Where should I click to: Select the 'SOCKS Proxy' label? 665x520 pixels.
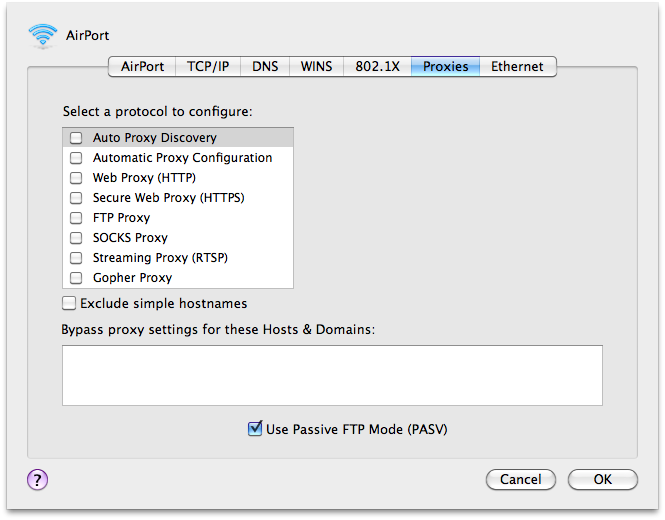point(130,238)
